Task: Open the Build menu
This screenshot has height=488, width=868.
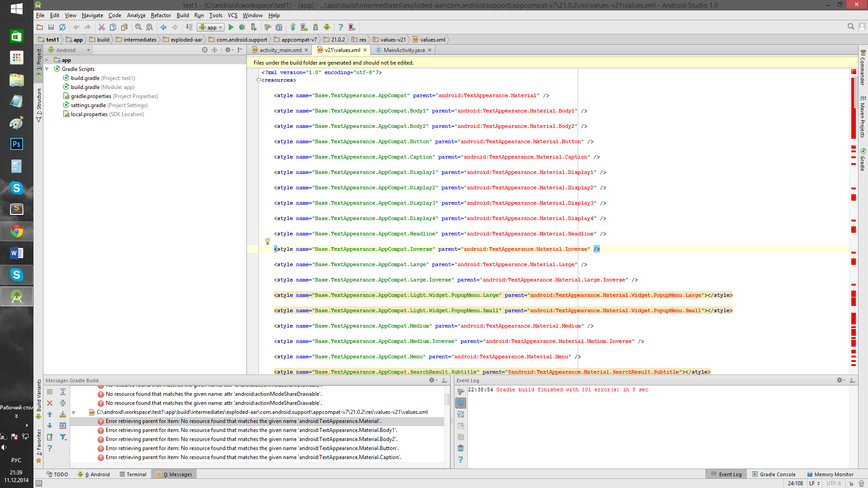Action: (183, 15)
